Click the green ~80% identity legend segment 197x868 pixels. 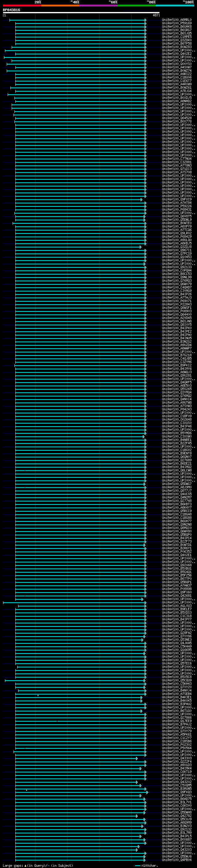pos(137,6)
